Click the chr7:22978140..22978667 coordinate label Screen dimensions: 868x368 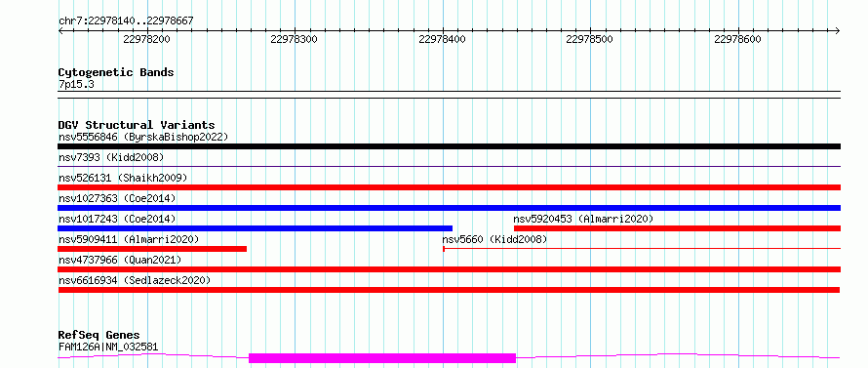coord(126,21)
